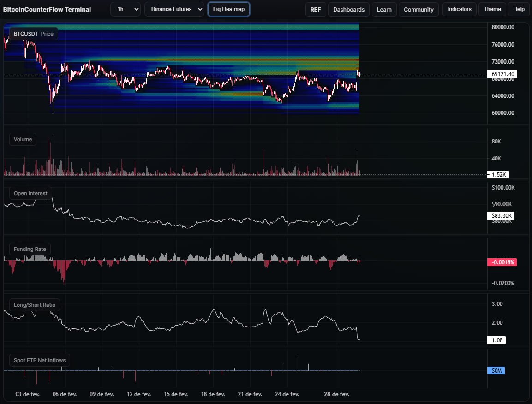Switch the terminal Theme
Screen dimensions: 532x404
[492, 9]
